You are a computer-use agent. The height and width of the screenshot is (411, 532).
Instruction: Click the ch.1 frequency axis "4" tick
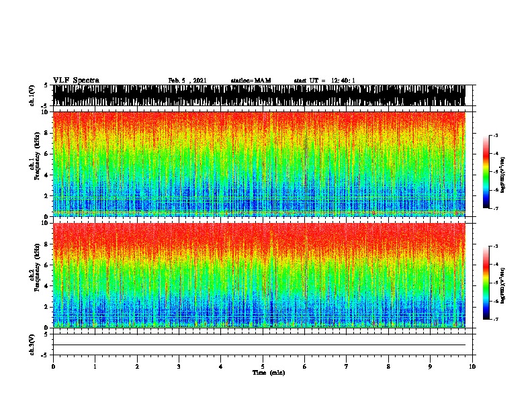pyautogui.click(x=46, y=175)
